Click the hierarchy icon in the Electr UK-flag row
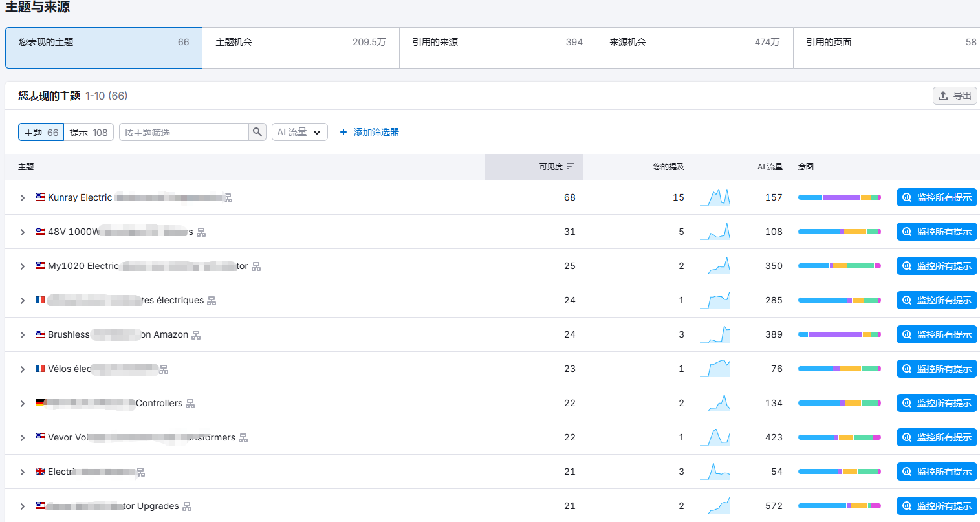This screenshot has height=522, width=980. 141,472
